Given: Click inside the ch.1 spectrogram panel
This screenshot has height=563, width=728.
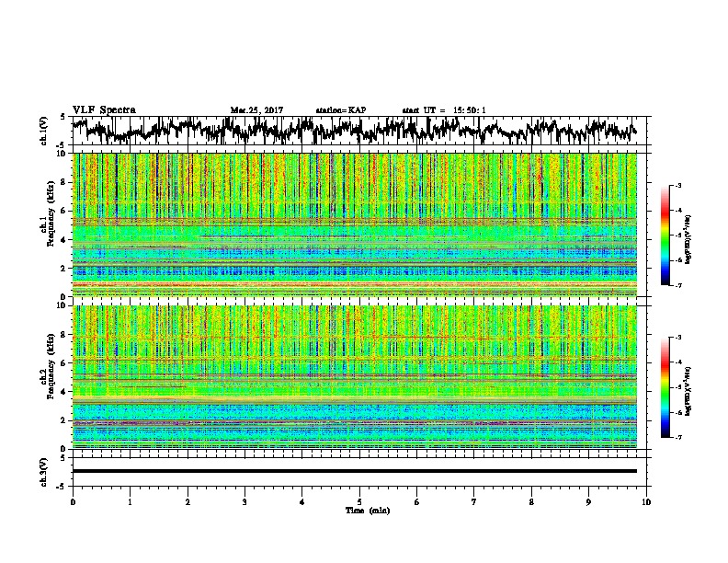Looking at the screenshot, I should click(355, 224).
